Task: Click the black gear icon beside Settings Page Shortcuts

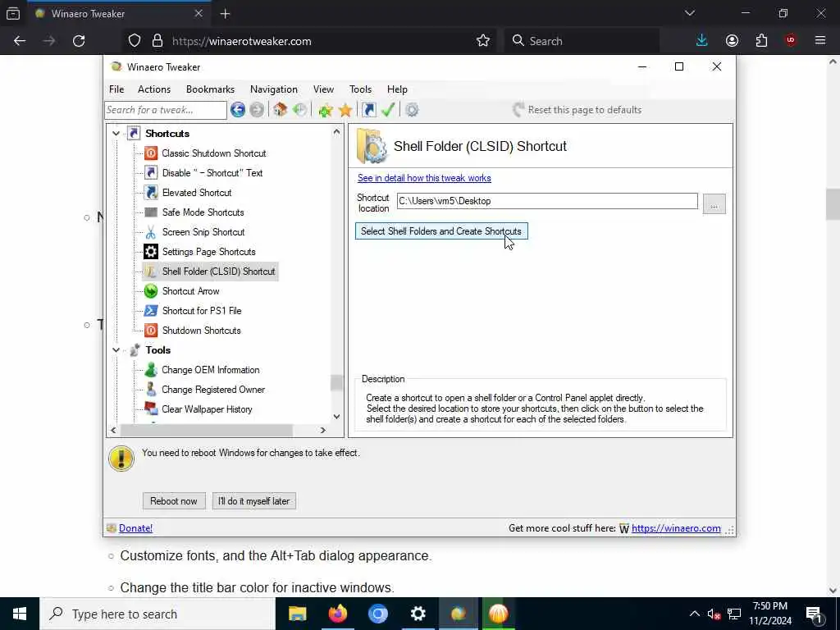Action: point(151,252)
